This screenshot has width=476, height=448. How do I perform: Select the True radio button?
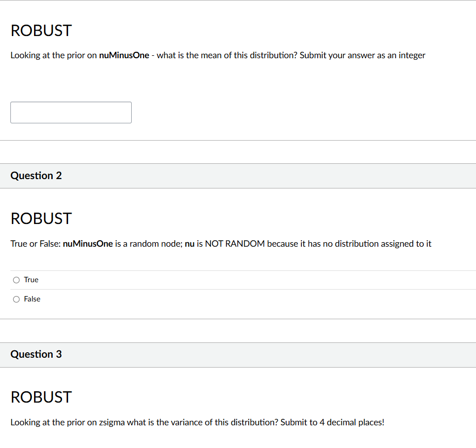click(17, 280)
